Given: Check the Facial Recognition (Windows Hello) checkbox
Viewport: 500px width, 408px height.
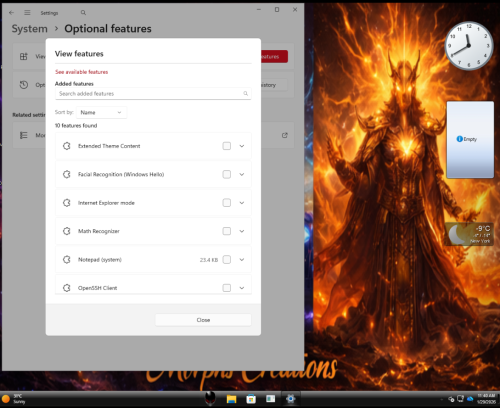Looking at the screenshot, I should click(227, 174).
